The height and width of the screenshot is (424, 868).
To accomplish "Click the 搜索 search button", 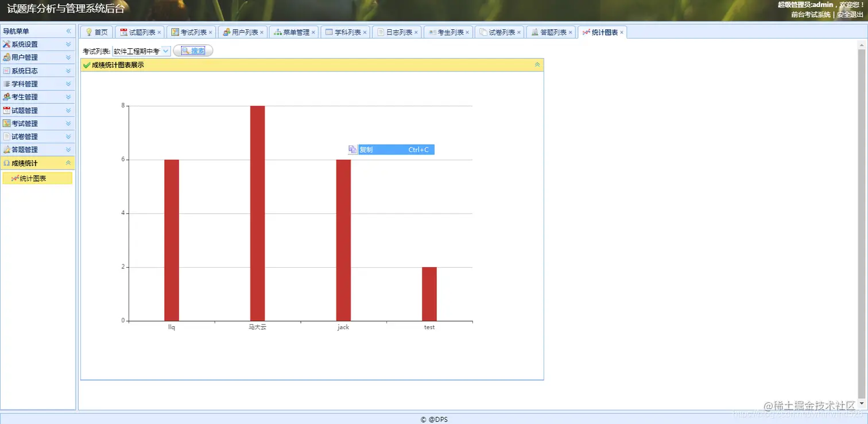I will 193,51.
